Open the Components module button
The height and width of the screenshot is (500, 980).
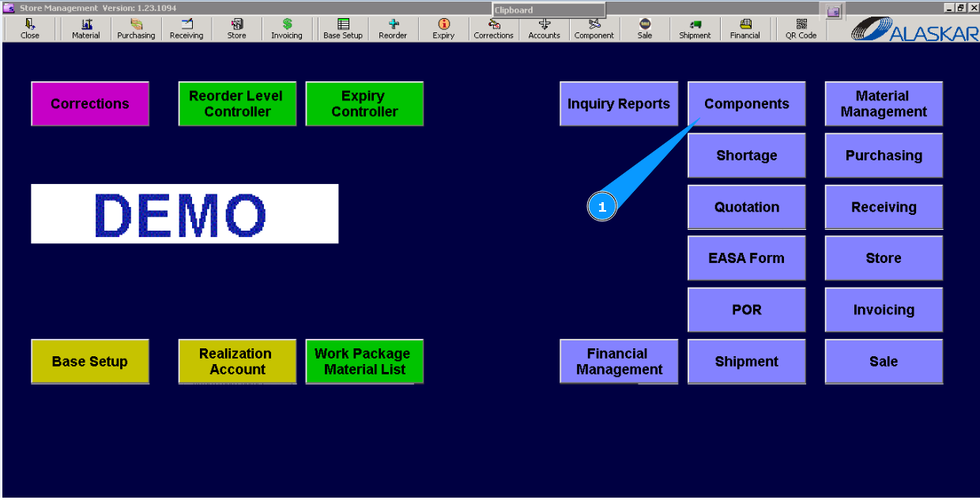point(747,103)
